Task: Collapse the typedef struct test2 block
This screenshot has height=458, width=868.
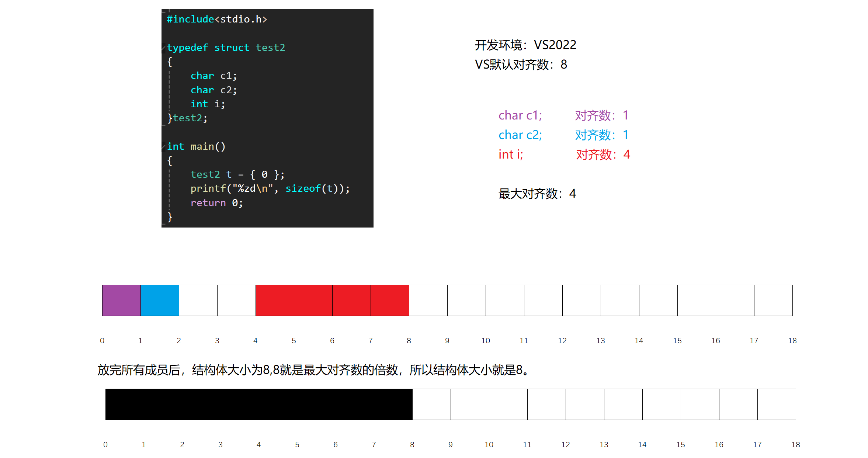Action: click(163, 48)
